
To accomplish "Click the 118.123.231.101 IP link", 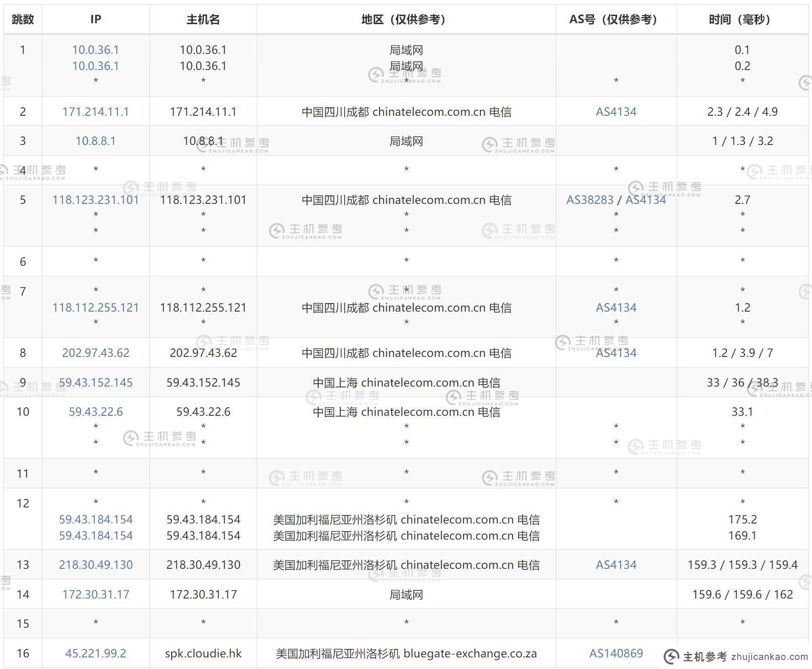I will point(96,200).
